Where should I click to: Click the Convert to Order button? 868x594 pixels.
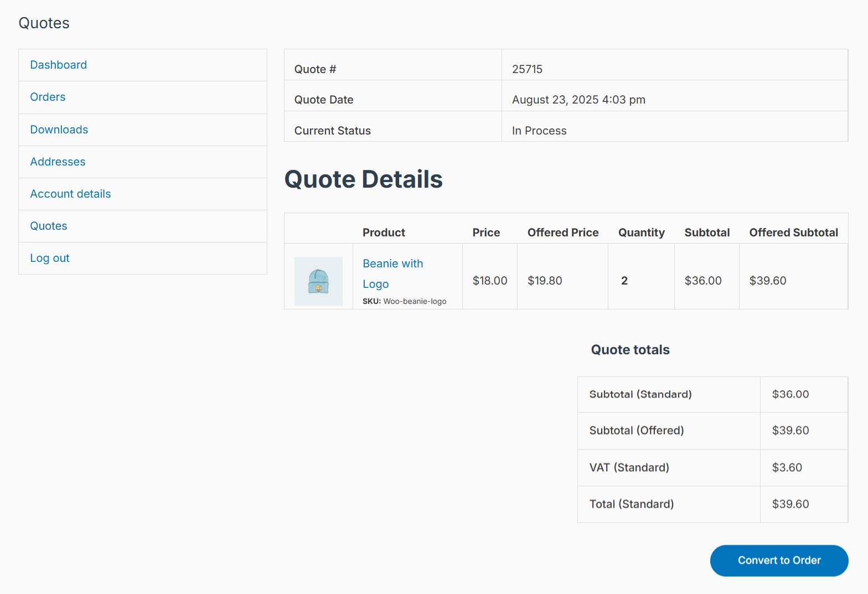coord(779,560)
